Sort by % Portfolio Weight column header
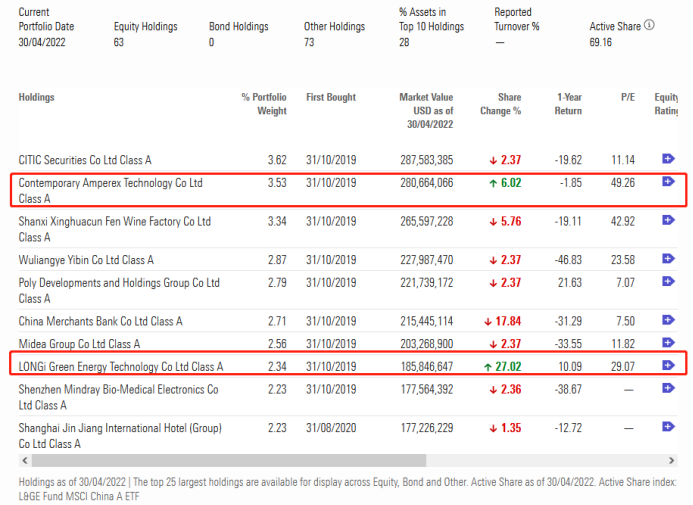This screenshot has width=693, height=505. point(265,104)
